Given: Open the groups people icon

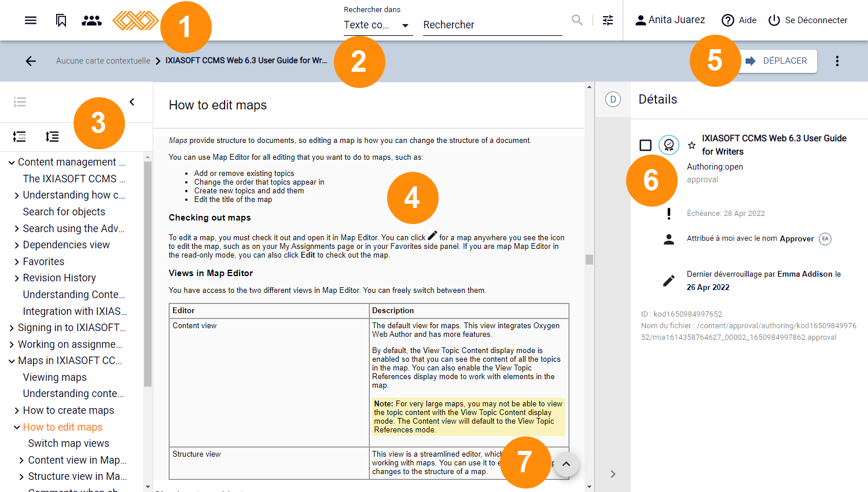Looking at the screenshot, I should 91,20.
